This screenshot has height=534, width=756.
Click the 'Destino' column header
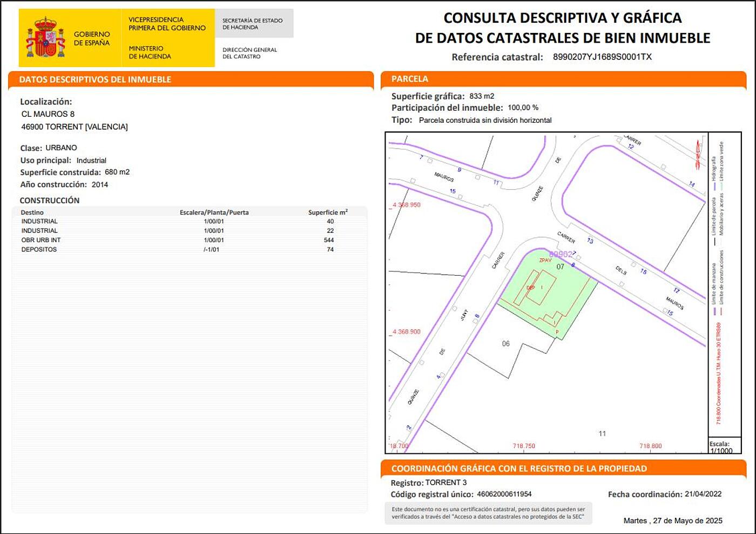coord(32,212)
